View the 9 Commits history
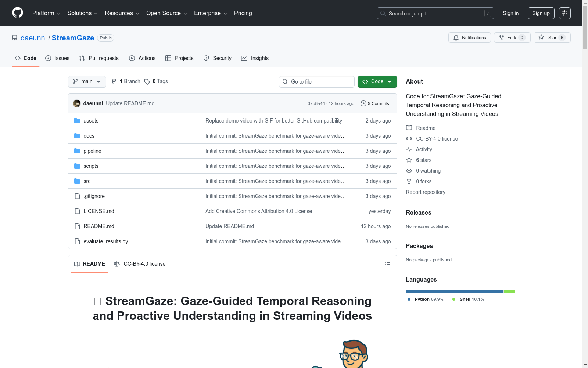 (375, 103)
